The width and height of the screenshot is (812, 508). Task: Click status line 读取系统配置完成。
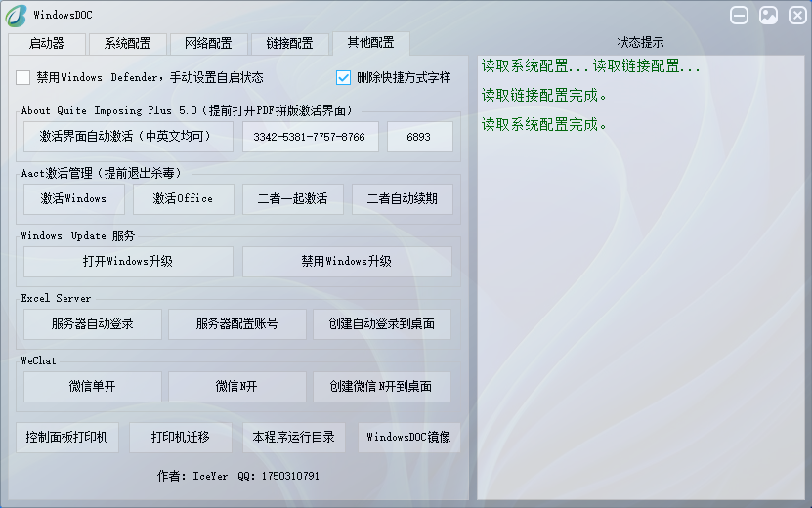click(x=543, y=125)
